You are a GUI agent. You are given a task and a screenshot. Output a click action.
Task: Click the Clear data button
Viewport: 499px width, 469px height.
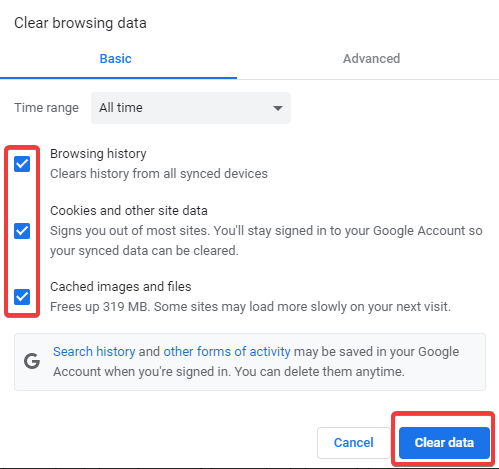tap(444, 443)
